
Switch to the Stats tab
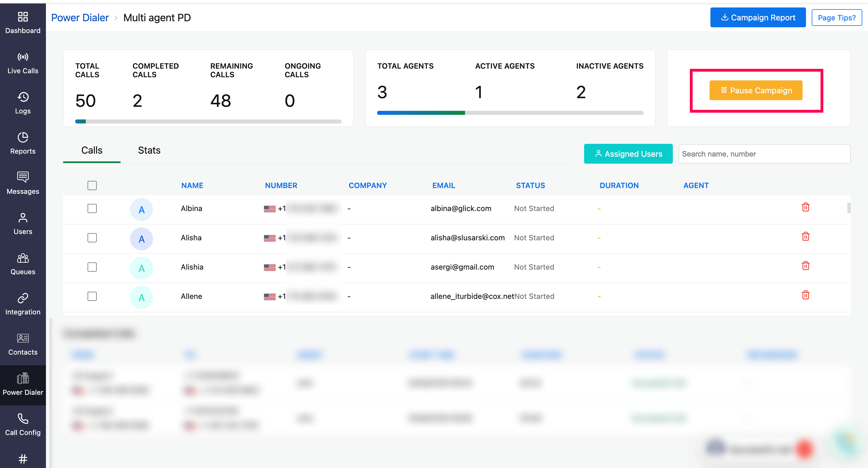(x=149, y=150)
